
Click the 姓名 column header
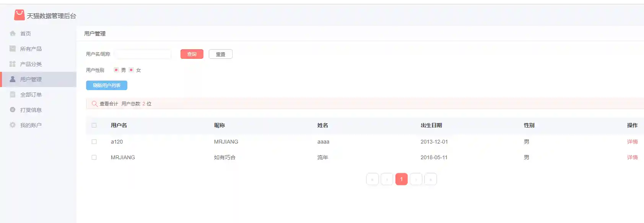pyautogui.click(x=323, y=125)
